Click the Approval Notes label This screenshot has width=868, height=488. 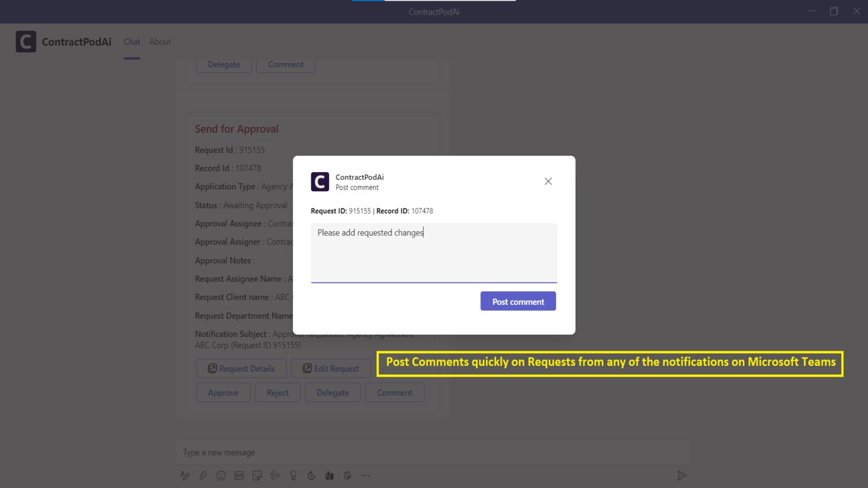[225, 261]
